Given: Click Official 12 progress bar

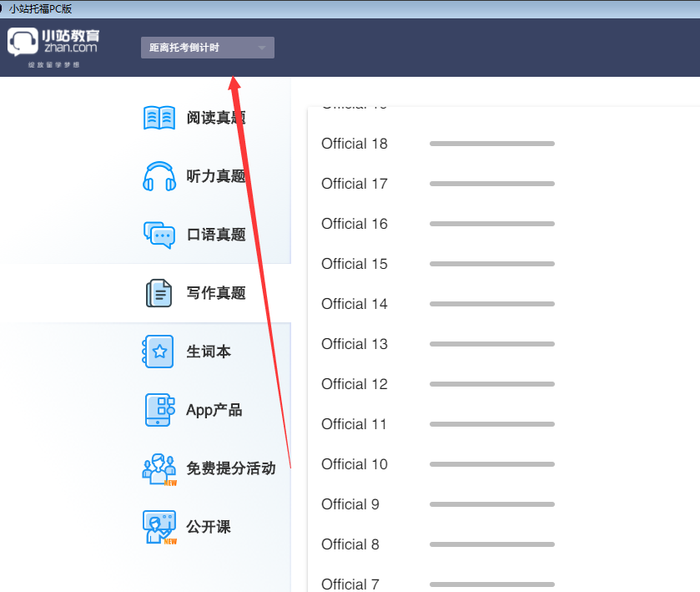Looking at the screenshot, I should 492,384.
